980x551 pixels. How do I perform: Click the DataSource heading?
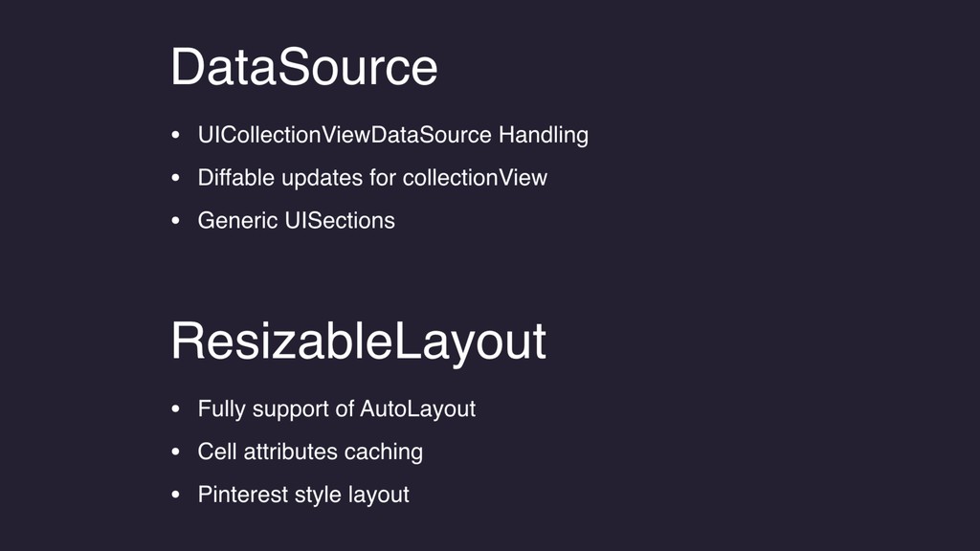click(303, 67)
